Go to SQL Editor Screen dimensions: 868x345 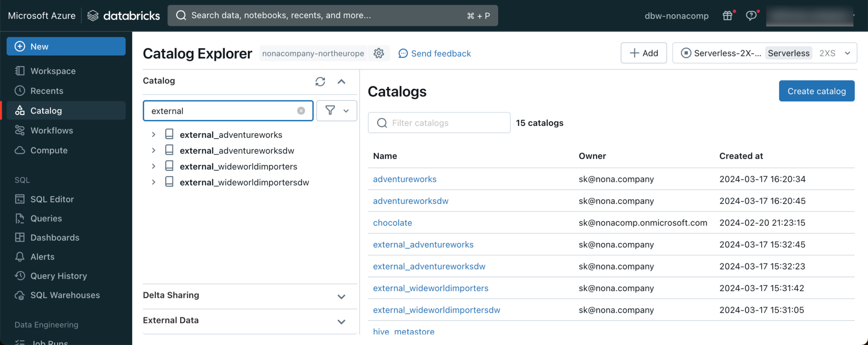point(52,199)
